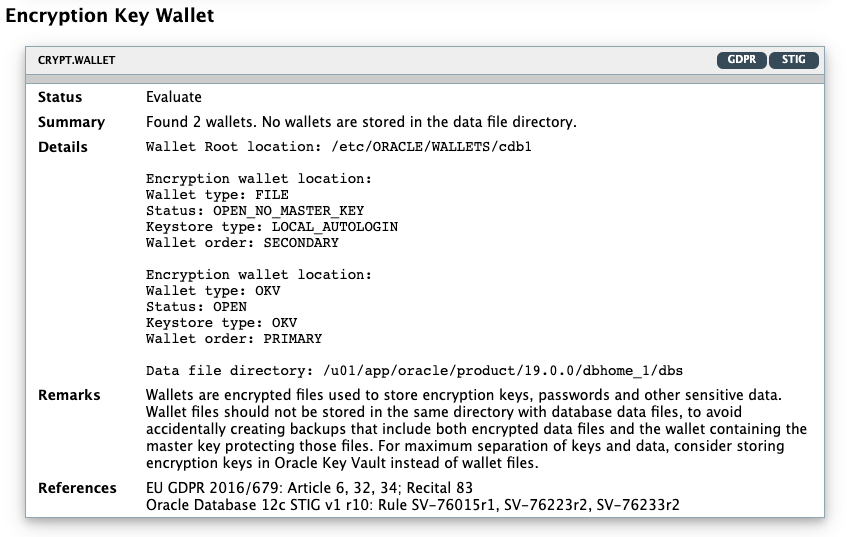Click the Details row label
The height and width of the screenshot is (537, 847).
point(63,147)
